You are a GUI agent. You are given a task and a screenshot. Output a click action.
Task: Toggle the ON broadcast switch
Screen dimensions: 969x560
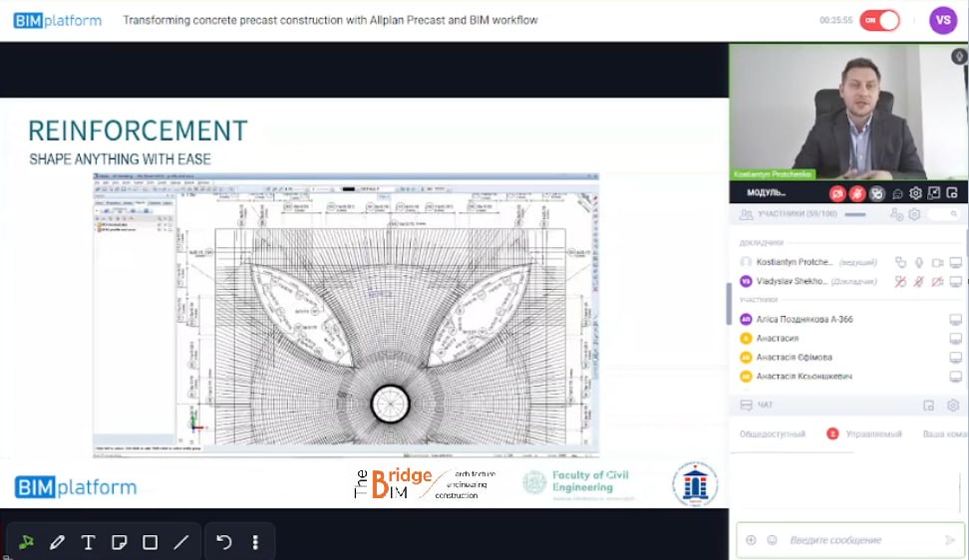tap(879, 20)
